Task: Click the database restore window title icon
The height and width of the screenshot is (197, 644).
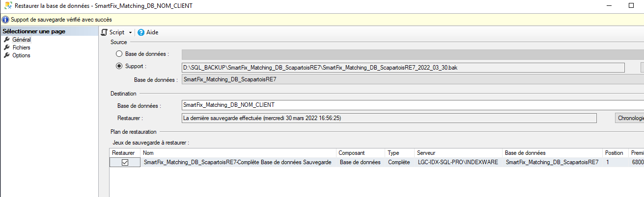Action: [8, 6]
